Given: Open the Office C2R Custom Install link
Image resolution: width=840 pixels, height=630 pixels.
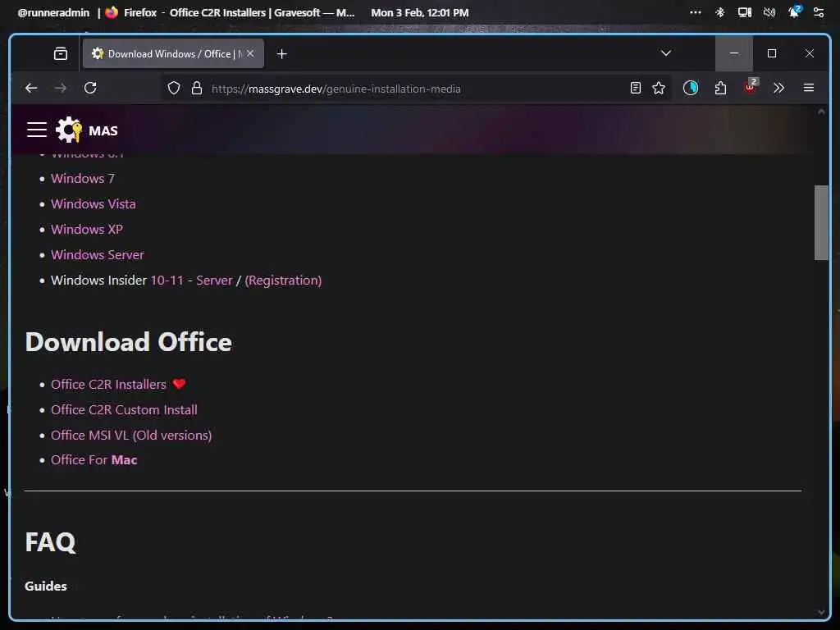Looking at the screenshot, I should pyautogui.click(x=124, y=410).
